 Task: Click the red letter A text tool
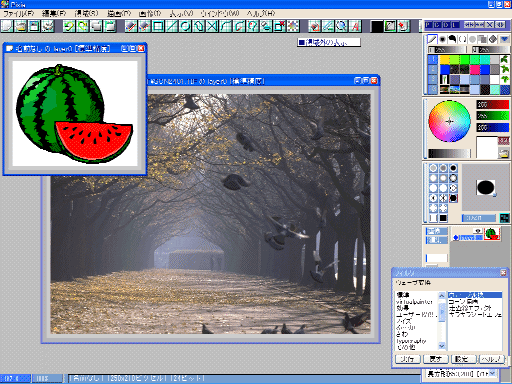pyautogui.click(x=355, y=26)
